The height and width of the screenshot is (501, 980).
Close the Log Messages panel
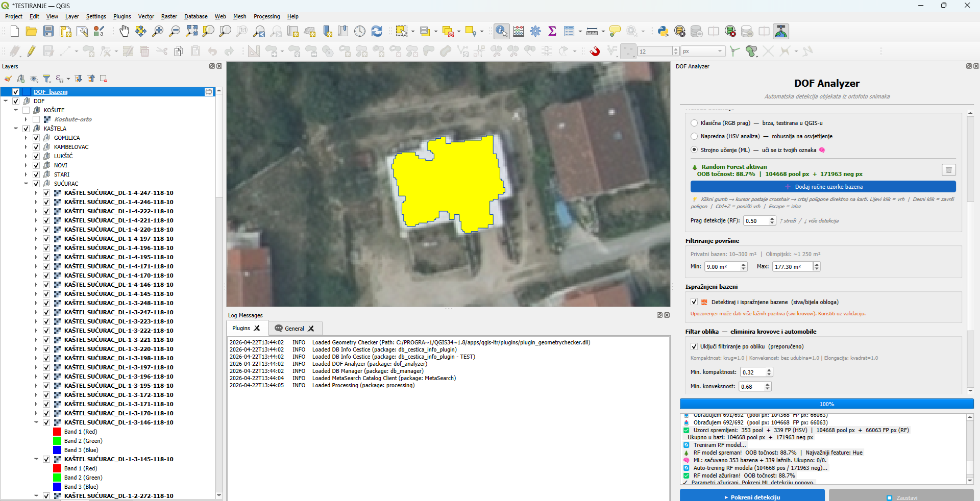pos(667,315)
